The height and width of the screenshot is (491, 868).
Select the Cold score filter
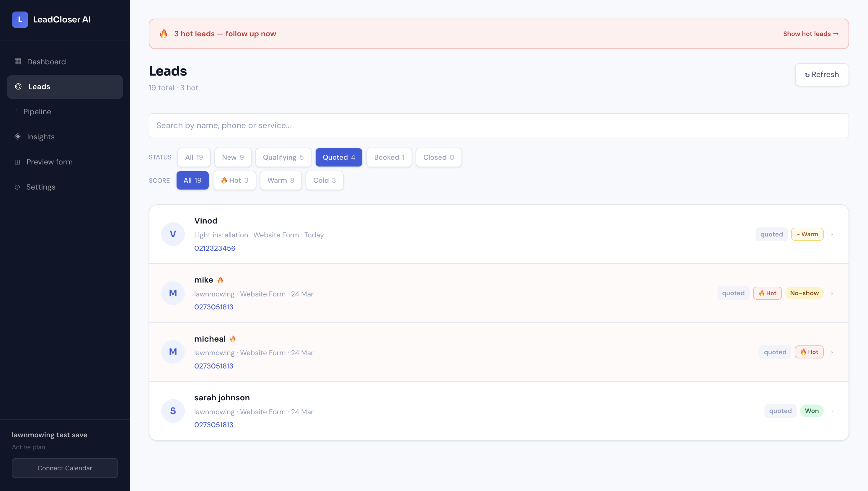pos(324,180)
